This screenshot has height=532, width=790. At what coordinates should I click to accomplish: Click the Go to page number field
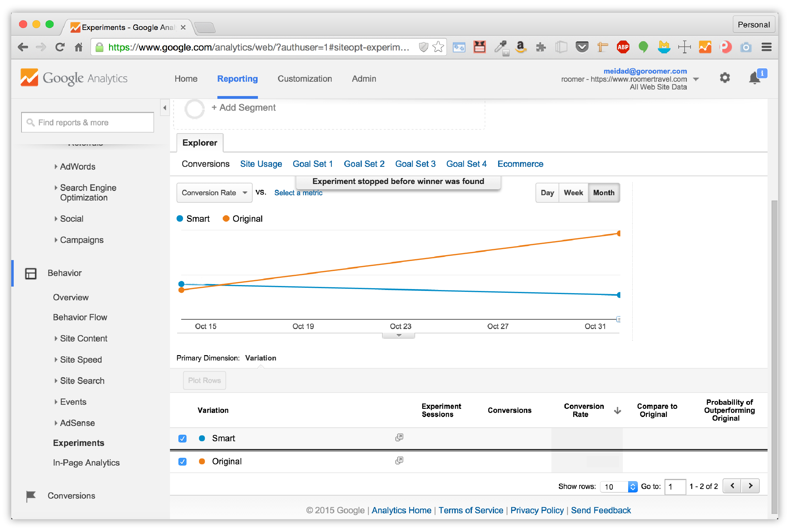(x=675, y=486)
